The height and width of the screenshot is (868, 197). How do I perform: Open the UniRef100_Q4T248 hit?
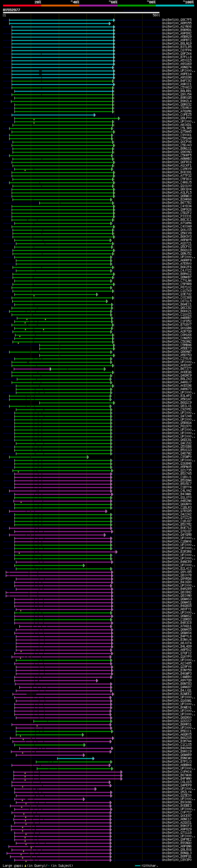(177, 416)
